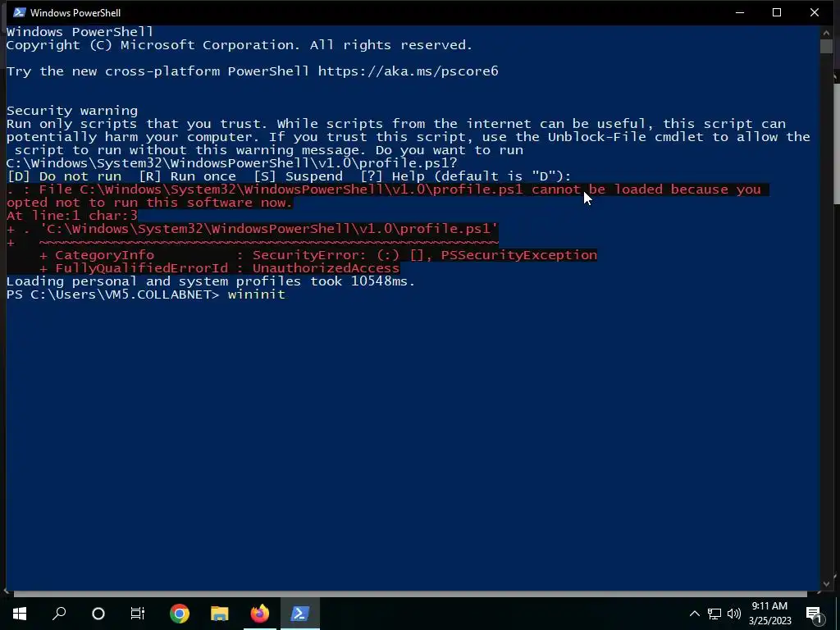This screenshot has height=630, width=840.
Task: Click 'Windows PowerShell' title bar text
Action: point(75,12)
